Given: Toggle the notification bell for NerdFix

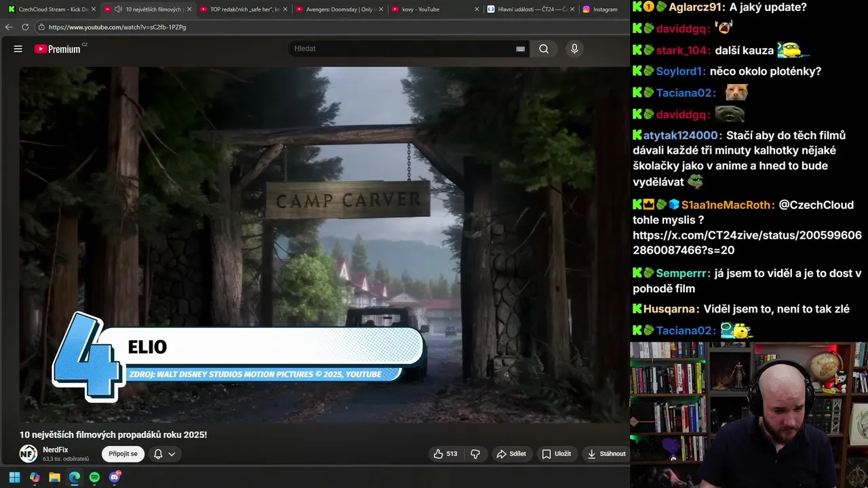Looking at the screenshot, I should (158, 454).
